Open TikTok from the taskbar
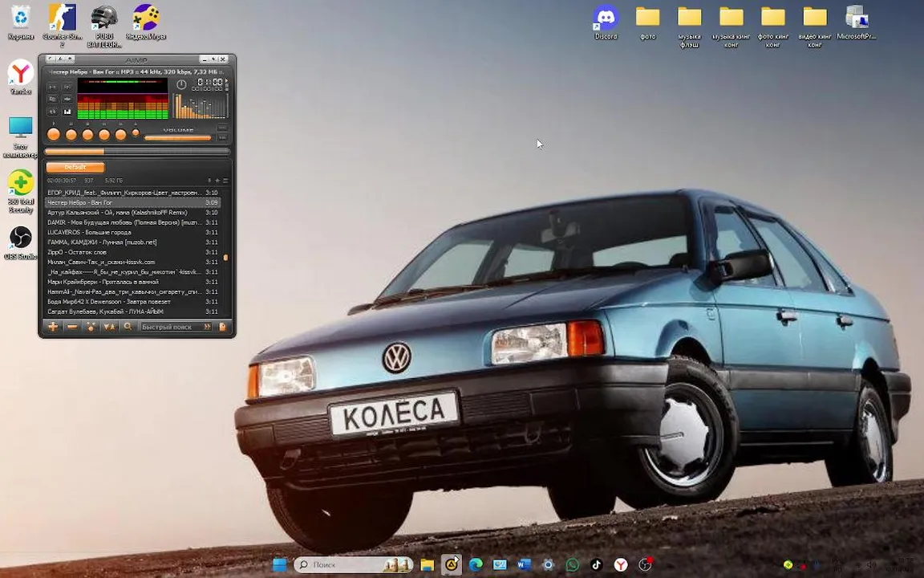 click(597, 564)
